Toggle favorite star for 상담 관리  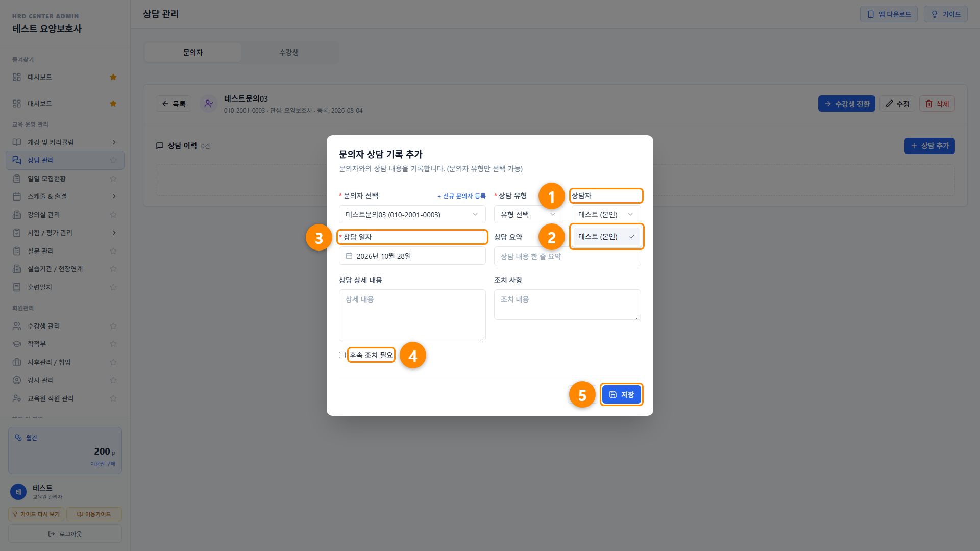(x=113, y=160)
